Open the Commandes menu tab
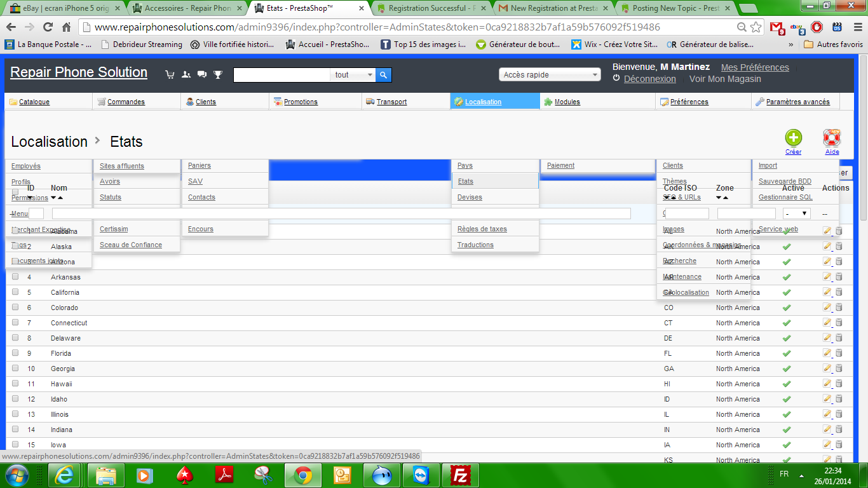This screenshot has height=488, width=868. [x=137, y=102]
